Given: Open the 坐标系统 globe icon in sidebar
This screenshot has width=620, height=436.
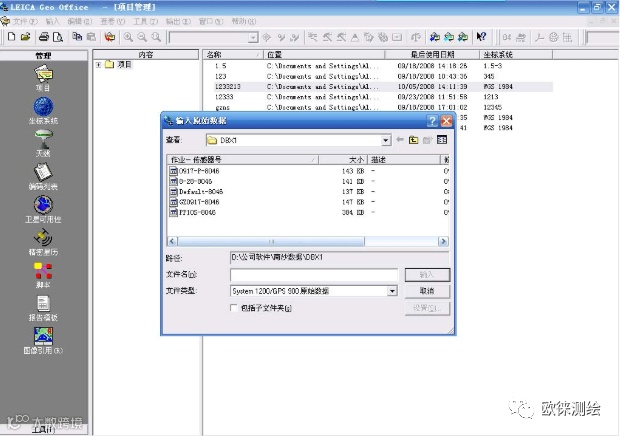Looking at the screenshot, I should 43,111.
